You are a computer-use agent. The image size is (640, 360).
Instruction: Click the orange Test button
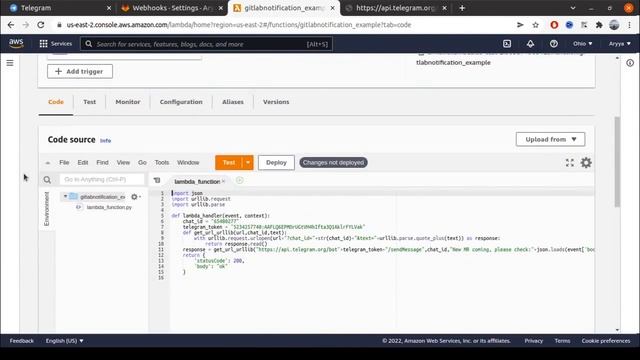point(229,162)
